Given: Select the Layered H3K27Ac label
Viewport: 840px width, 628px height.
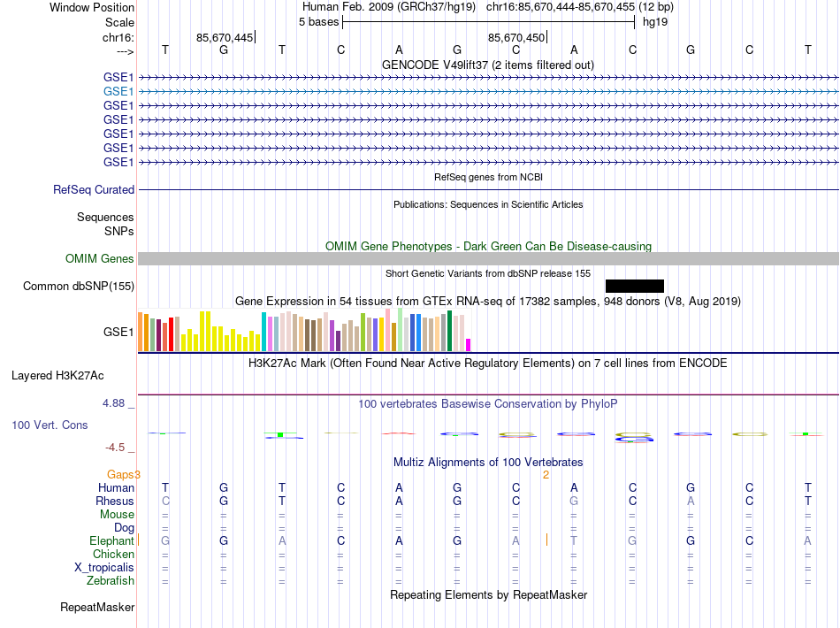Looking at the screenshot, I should [x=57, y=376].
